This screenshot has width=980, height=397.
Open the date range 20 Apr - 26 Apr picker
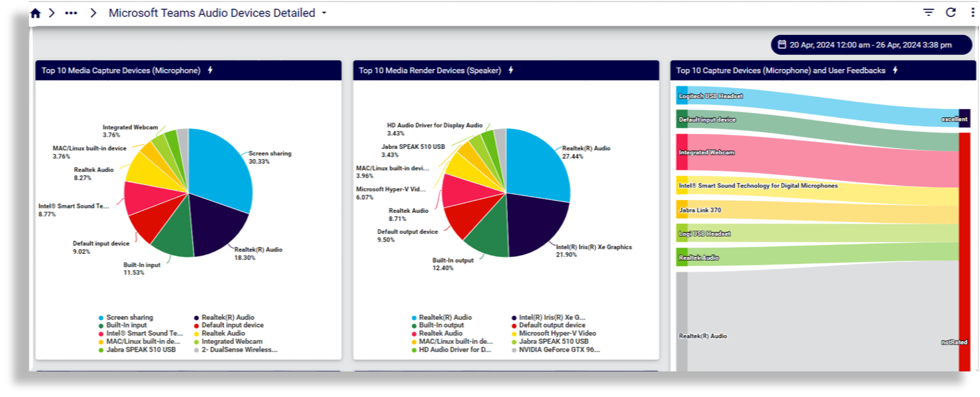871,44
